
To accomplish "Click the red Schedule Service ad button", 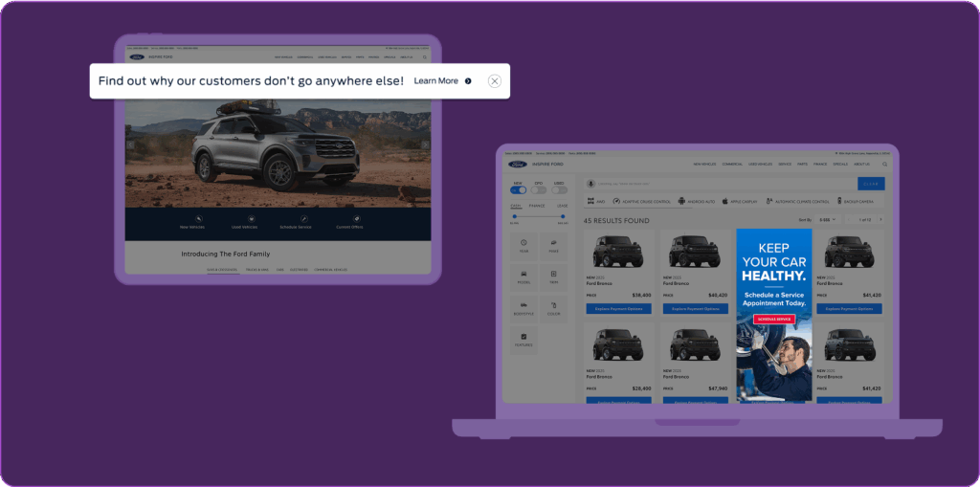I will click(774, 319).
